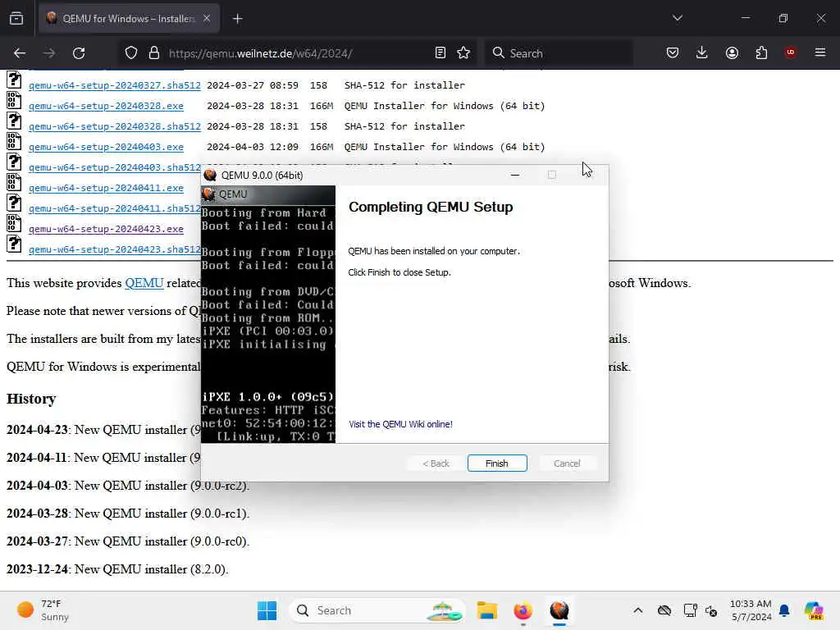Image resolution: width=840 pixels, height=630 pixels.
Task: Open the uBlock Origin extension icon
Action: click(790, 52)
